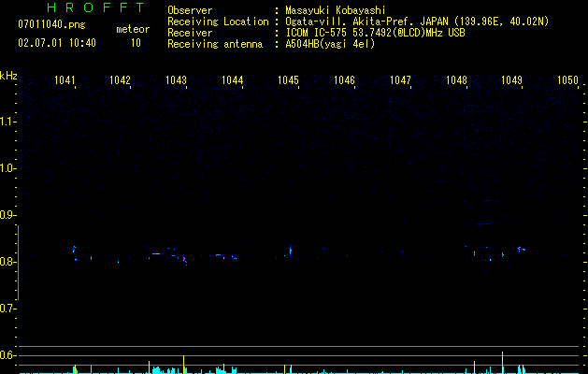The image size is (588, 374).
Task: Click the meteor label
Action: point(133,29)
